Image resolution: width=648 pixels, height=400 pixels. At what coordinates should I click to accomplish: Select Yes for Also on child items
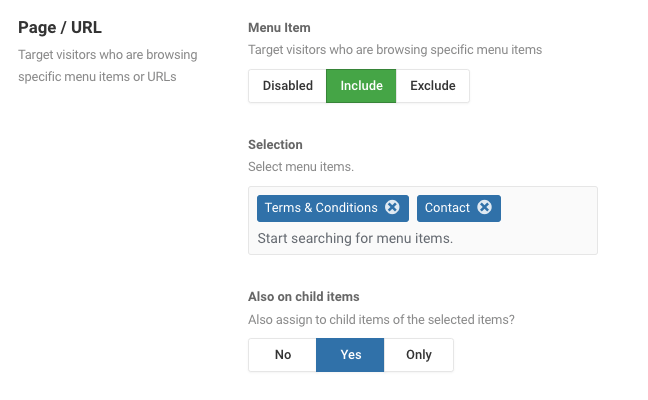pos(350,355)
